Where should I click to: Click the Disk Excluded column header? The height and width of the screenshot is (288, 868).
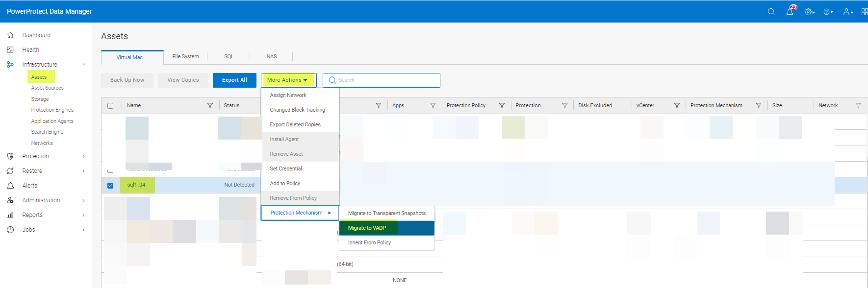pos(595,105)
